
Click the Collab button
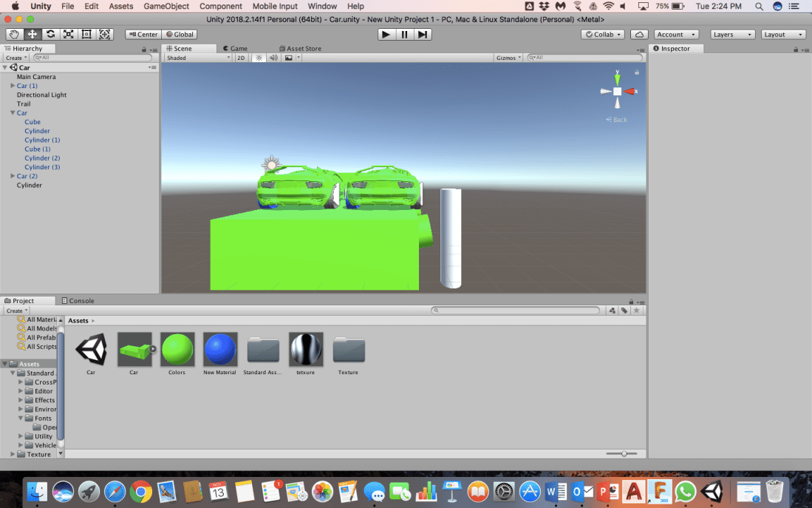(603, 34)
